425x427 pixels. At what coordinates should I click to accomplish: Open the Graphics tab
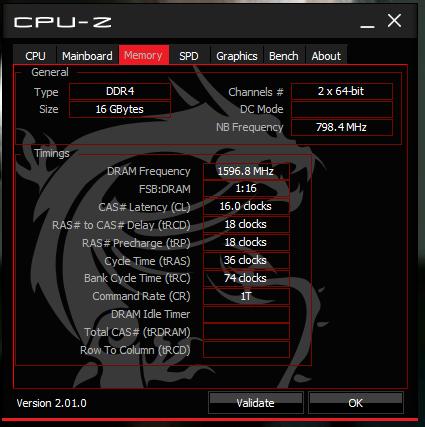(x=237, y=55)
